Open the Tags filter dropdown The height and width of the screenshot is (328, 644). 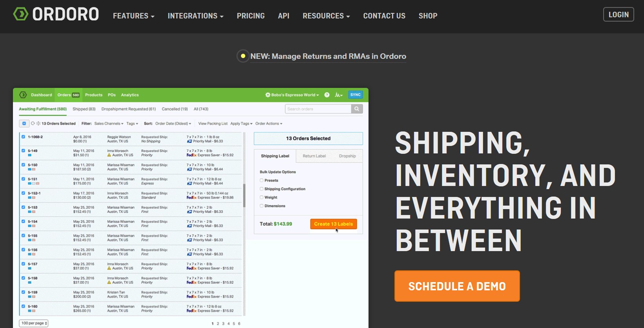coord(132,124)
